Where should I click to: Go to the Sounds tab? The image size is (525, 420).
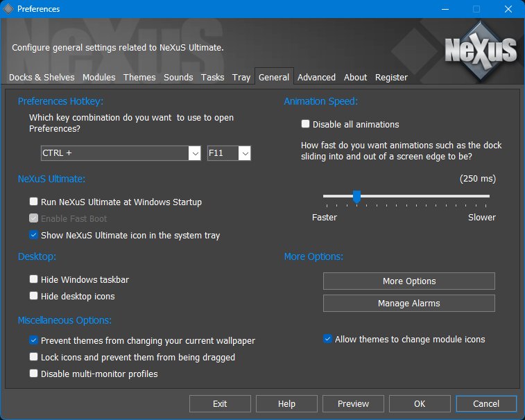[178, 78]
